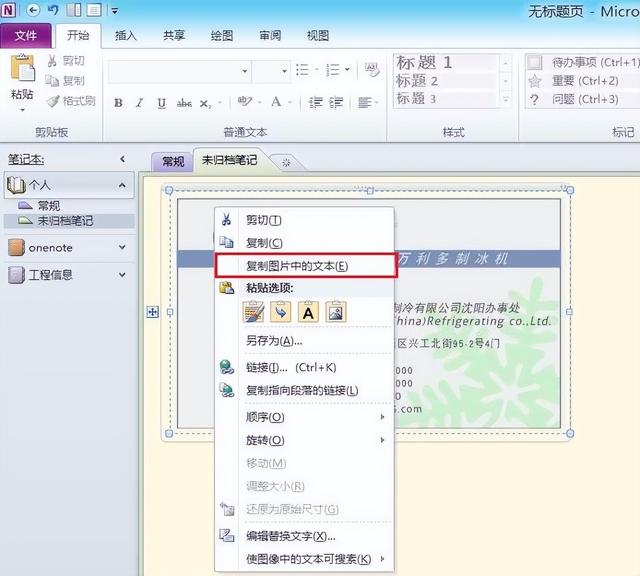This screenshot has width=640, height=576.
Task: Open the numbered list dropdown arrow
Action: pos(347,70)
